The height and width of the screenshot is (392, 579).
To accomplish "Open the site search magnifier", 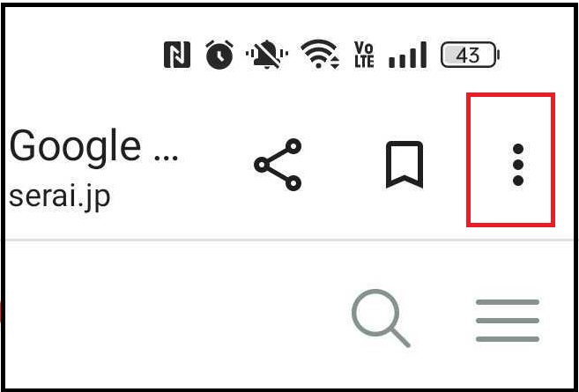I will [x=381, y=318].
